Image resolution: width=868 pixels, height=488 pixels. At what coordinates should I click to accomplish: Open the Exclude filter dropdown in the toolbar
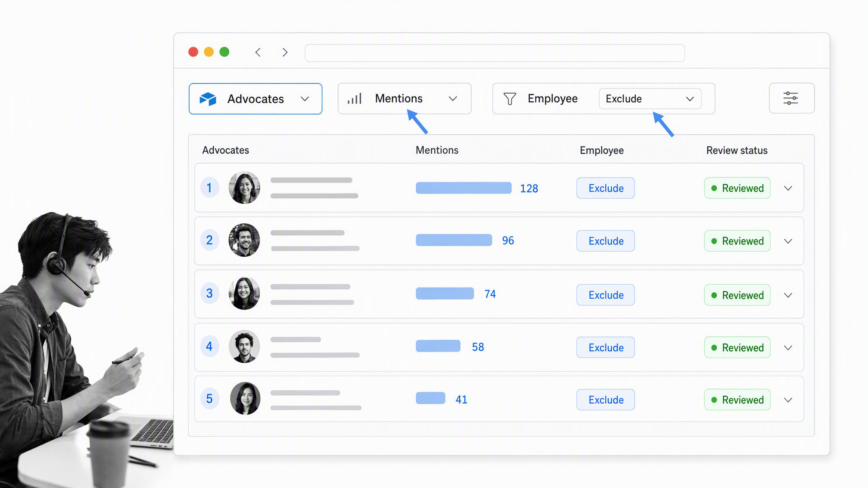[x=650, y=99]
